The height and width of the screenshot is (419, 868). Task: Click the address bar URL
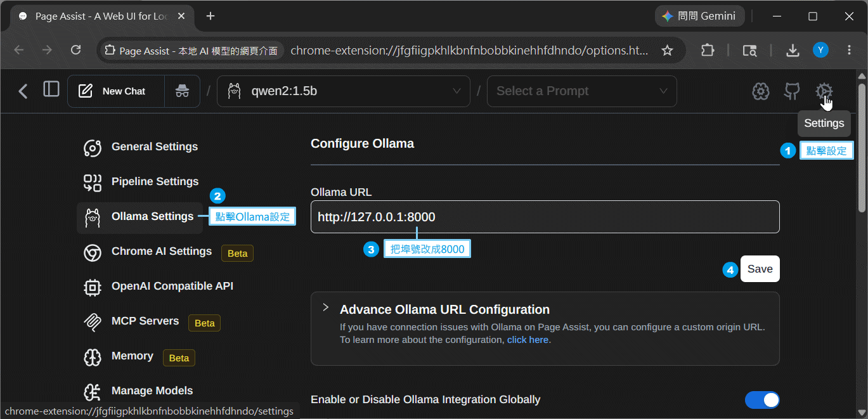coord(469,50)
